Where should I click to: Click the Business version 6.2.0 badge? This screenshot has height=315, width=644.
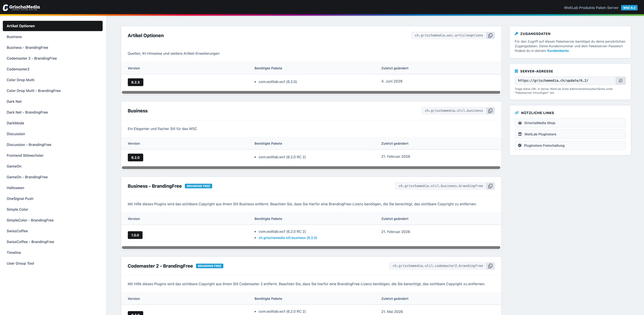coord(136,157)
